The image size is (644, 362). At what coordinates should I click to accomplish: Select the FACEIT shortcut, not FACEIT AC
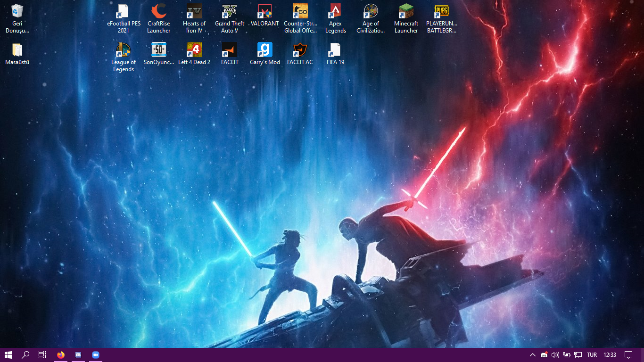(230, 54)
